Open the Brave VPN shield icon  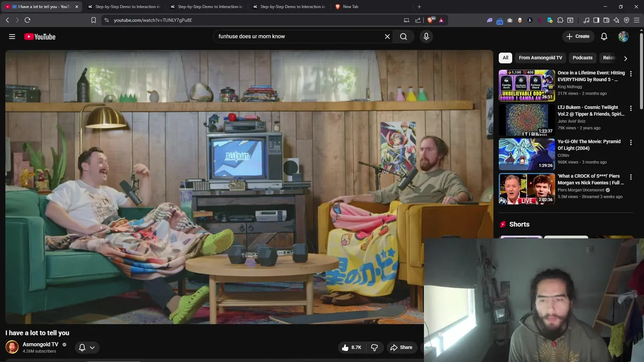point(626,20)
